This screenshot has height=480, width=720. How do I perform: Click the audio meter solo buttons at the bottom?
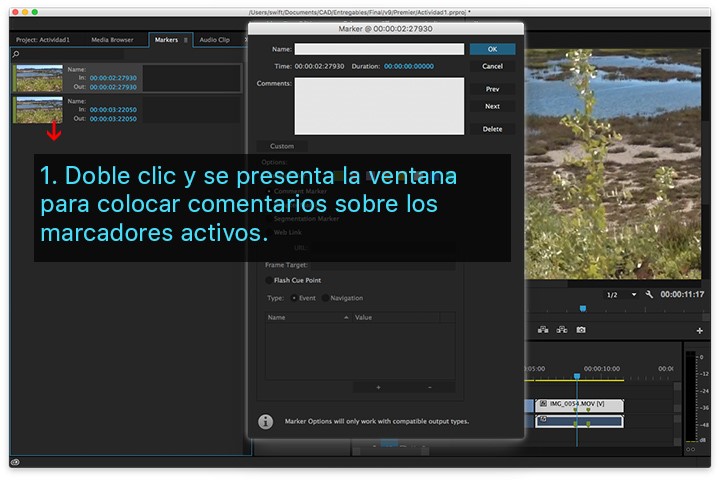(690, 449)
